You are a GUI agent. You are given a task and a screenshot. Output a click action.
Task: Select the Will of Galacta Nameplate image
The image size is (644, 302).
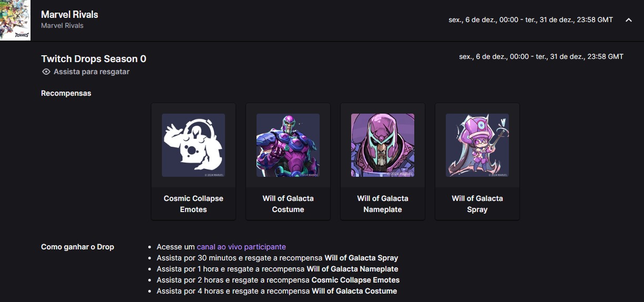tap(383, 145)
